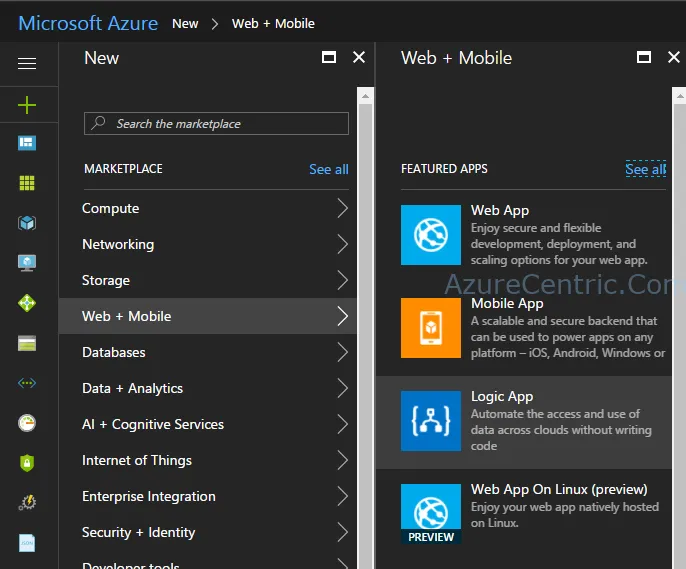
Task: Open the Dashboard icon in the sidebar
Action: click(27, 143)
